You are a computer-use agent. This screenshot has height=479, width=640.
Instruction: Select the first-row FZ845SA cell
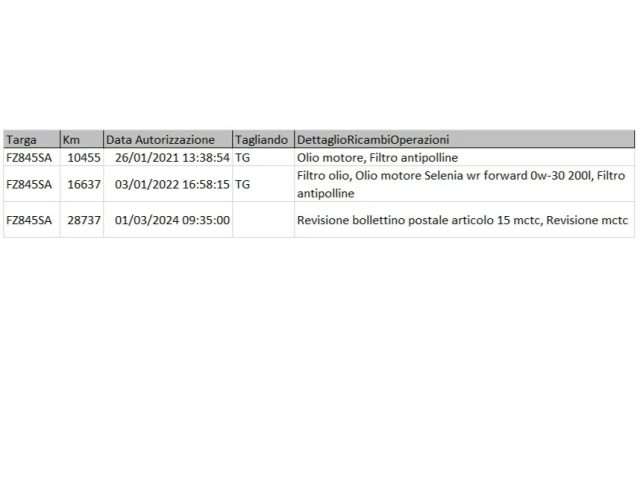point(32,157)
